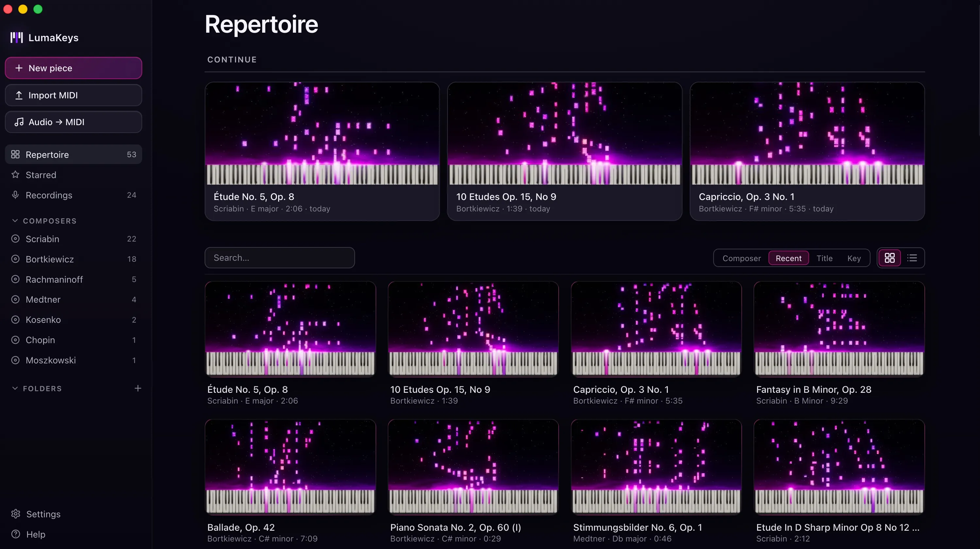This screenshot has height=549, width=980.
Task: Click the disc icon next to Moszkowski
Action: point(15,360)
